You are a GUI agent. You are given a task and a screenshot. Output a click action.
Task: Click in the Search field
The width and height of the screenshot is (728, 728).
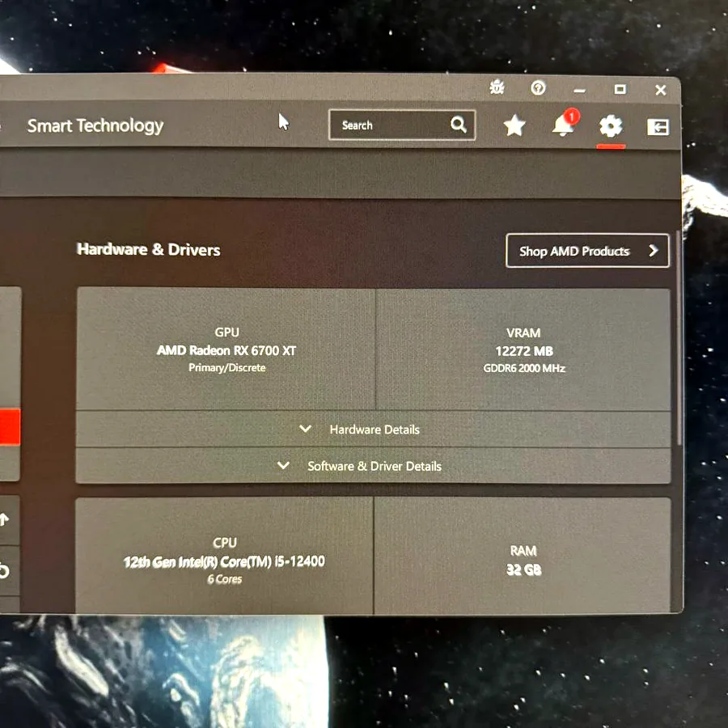click(x=401, y=125)
